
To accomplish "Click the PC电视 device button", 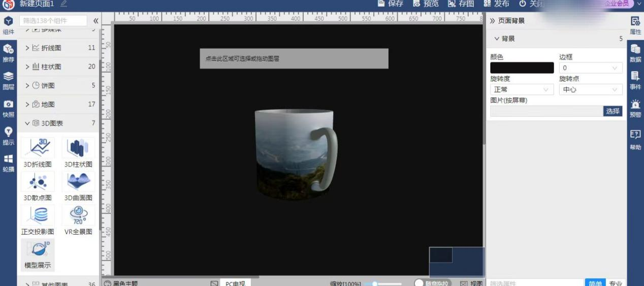I will [235, 283].
